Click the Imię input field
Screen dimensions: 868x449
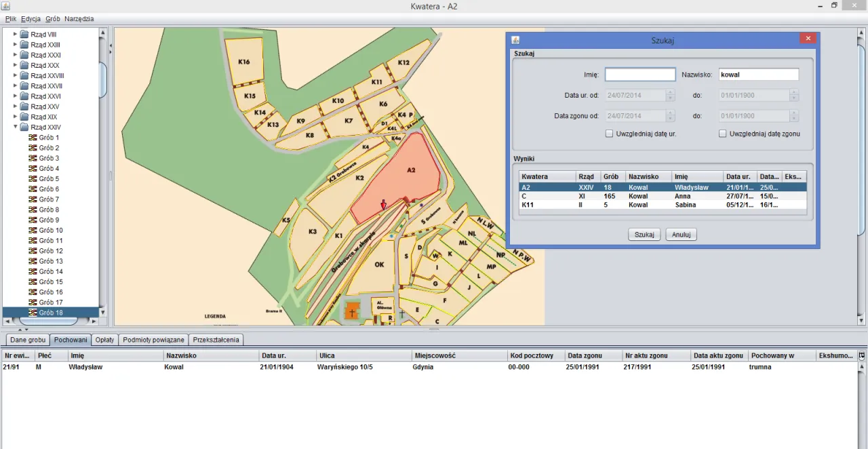tap(639, 75)
